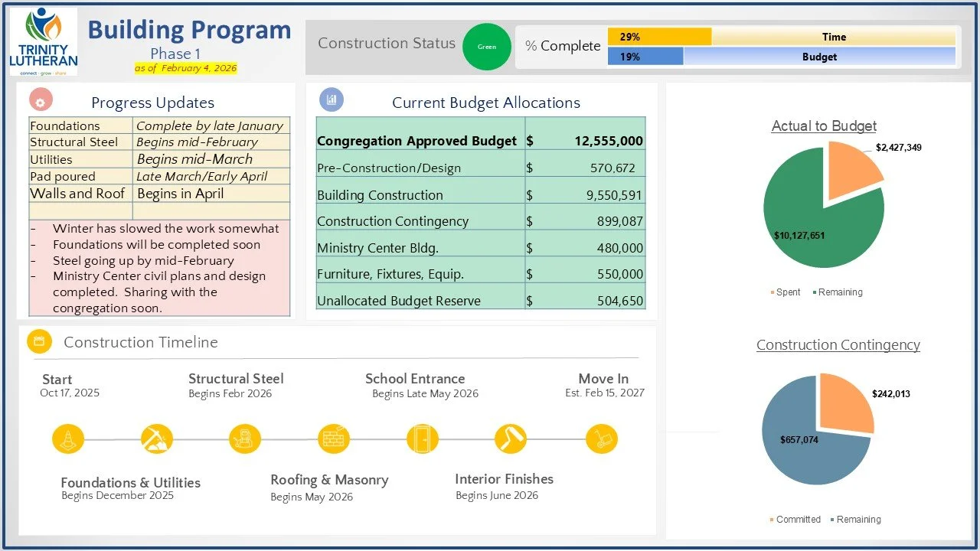Viewport: 980px width, 551px height.
Task: Open the Construction Contingency chart title
Action: click(x=838, y=345)
